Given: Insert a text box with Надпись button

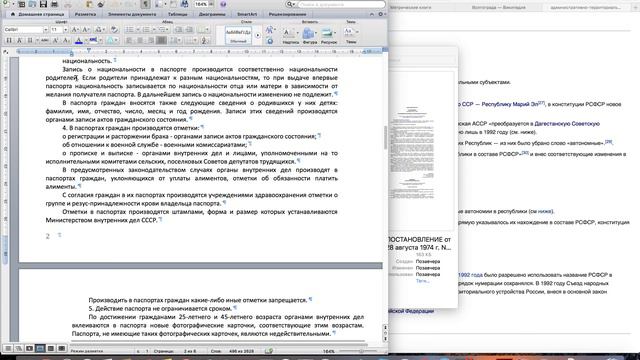Looking at the screenshot, I should coord(290,36).
